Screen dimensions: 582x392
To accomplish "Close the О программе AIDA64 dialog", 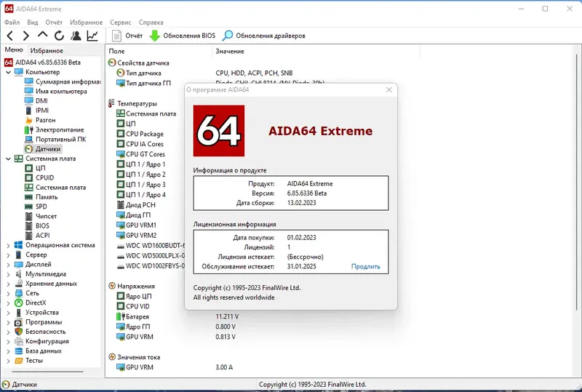I will pyautogui.click(x=389, y=90).
